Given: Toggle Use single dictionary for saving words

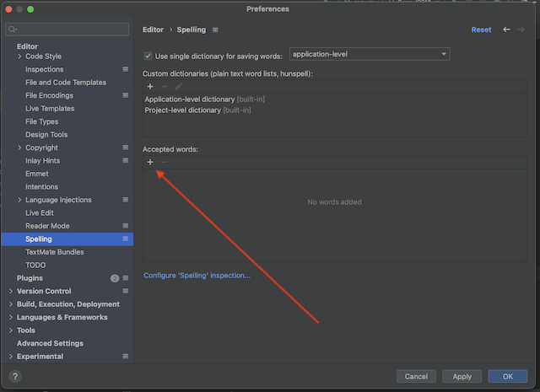Looking at the screenshot, I should (x=148, y=56).
